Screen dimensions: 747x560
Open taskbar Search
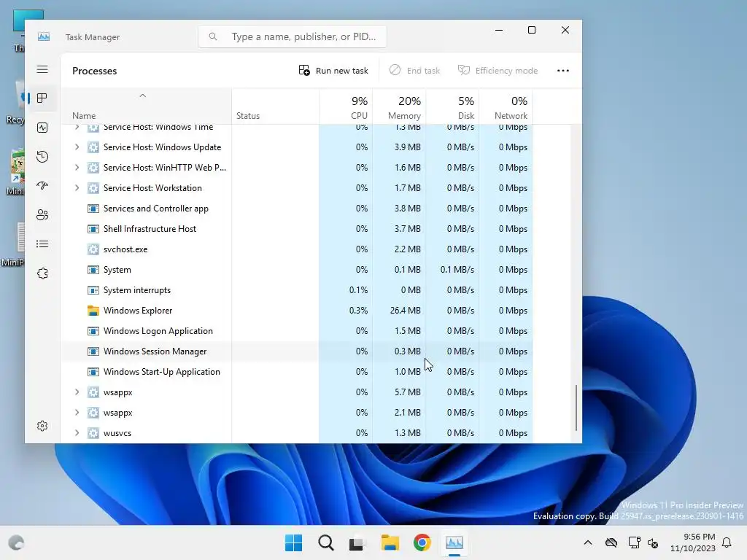(x=326, y=542)
